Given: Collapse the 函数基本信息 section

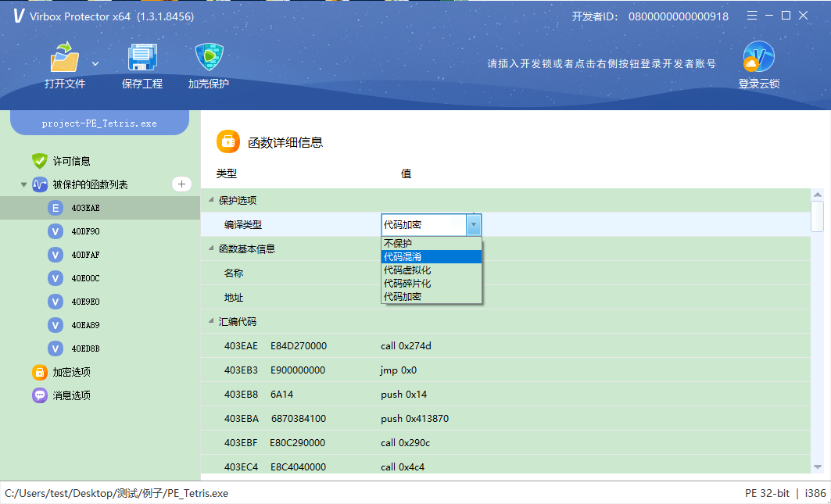Looking at the screenshot, I should coord(211,248).
